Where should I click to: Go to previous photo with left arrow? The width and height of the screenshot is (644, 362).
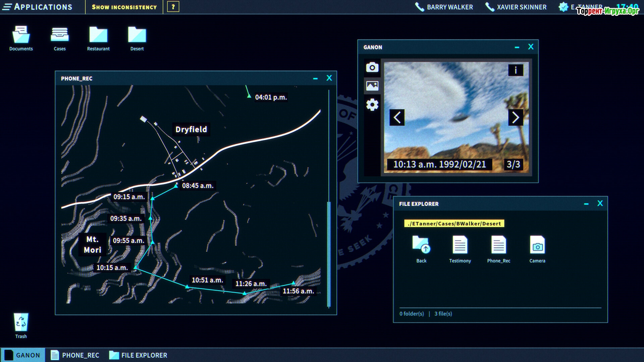397,118
